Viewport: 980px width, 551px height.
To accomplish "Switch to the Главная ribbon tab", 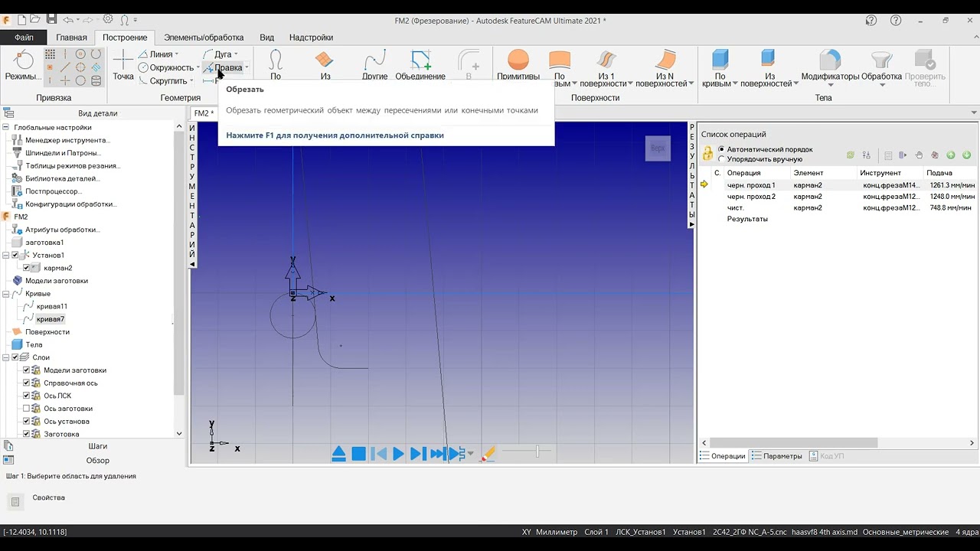I will point(71,37).
